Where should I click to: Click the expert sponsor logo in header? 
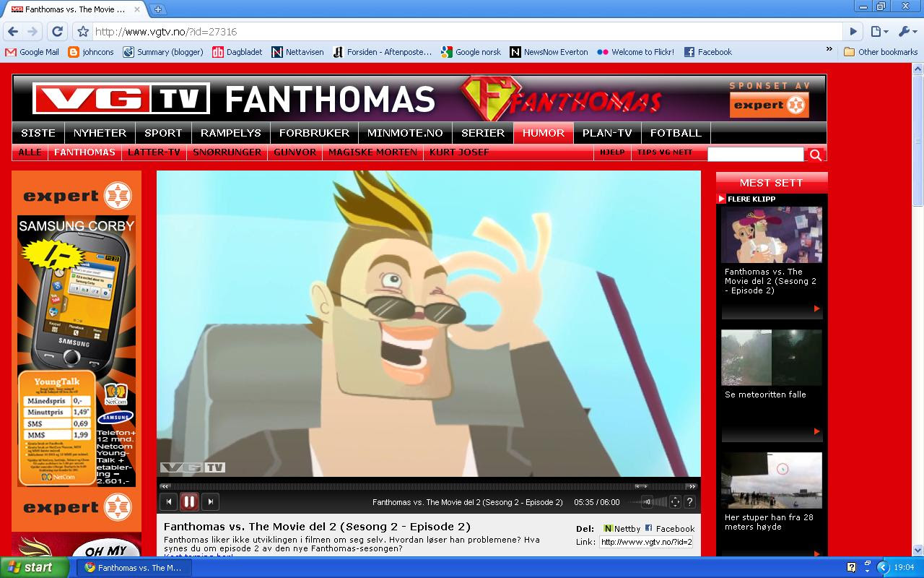point(769,105)
